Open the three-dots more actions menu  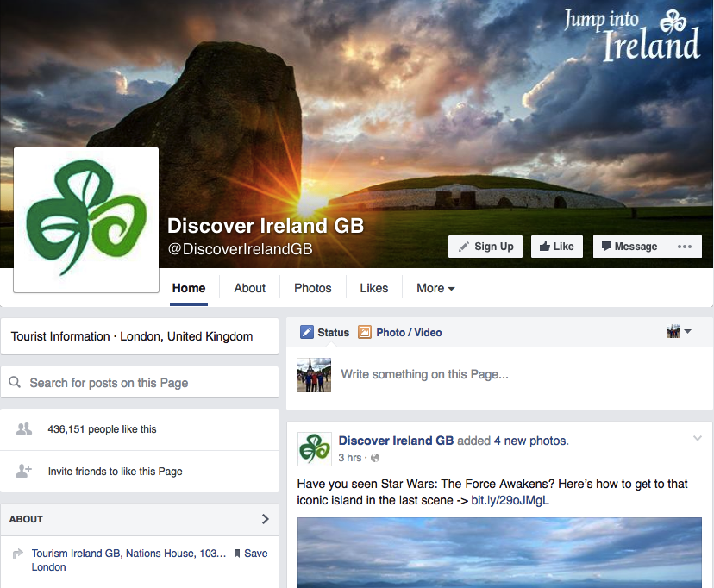(685, 247)
